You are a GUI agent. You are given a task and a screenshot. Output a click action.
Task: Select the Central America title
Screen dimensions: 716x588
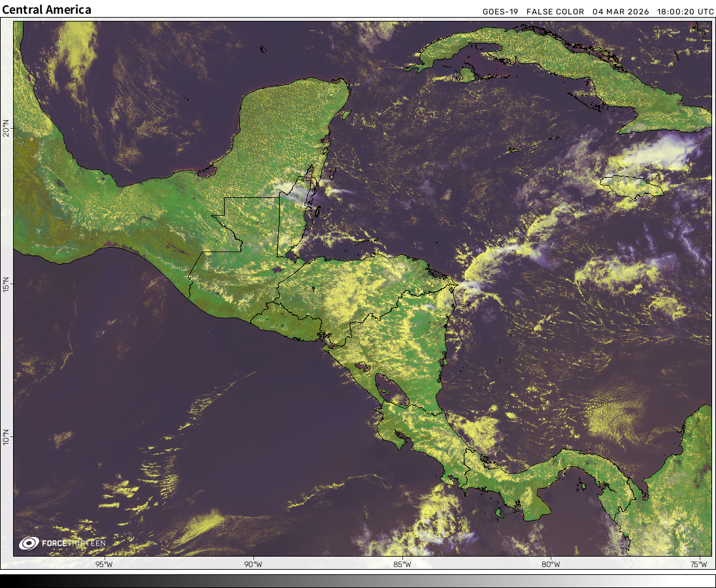pos(47,10)
